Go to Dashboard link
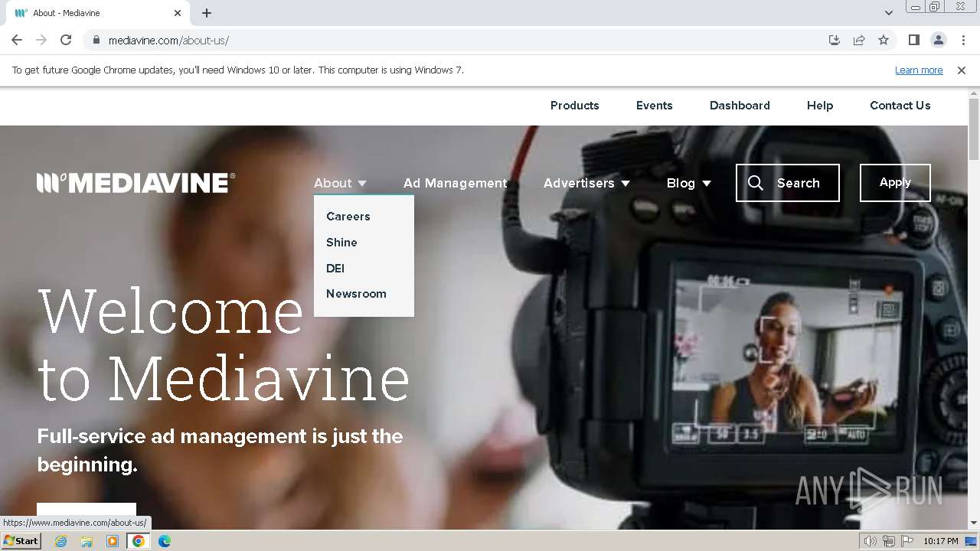980x551 pixels. [x=740, y=106]
